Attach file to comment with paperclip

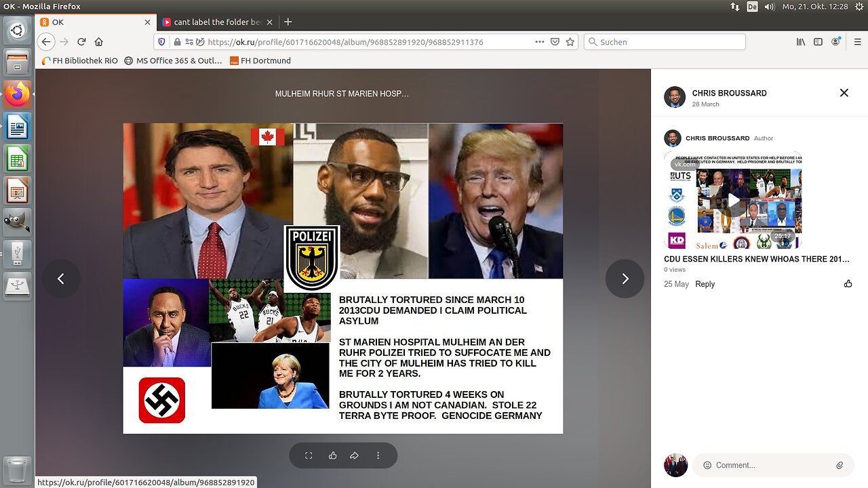point(840,465)
